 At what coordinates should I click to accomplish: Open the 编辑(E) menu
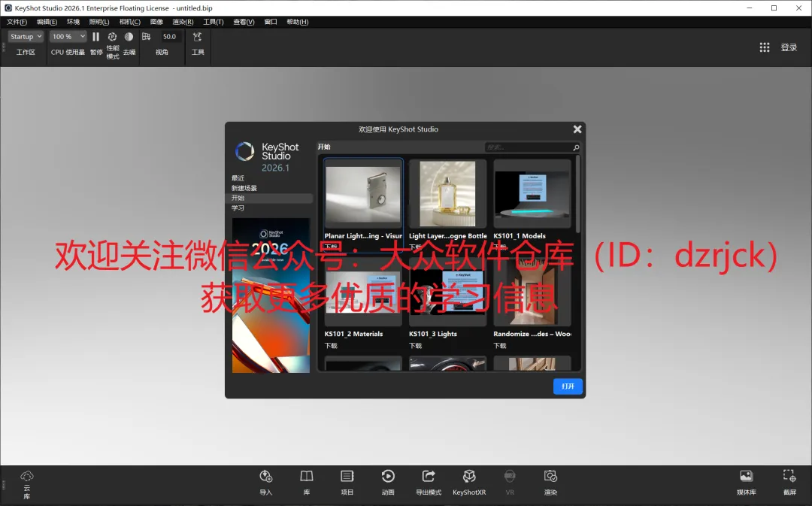coord(47,22)
